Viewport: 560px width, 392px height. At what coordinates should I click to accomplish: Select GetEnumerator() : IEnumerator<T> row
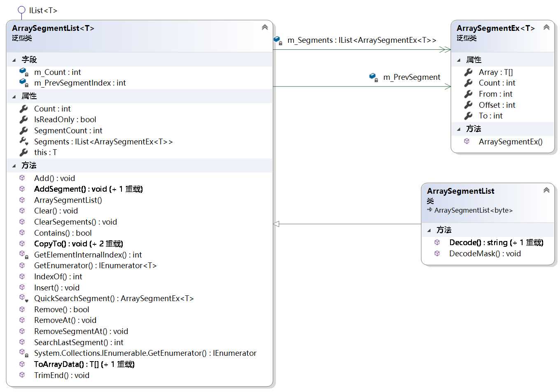tap(96, 265)
